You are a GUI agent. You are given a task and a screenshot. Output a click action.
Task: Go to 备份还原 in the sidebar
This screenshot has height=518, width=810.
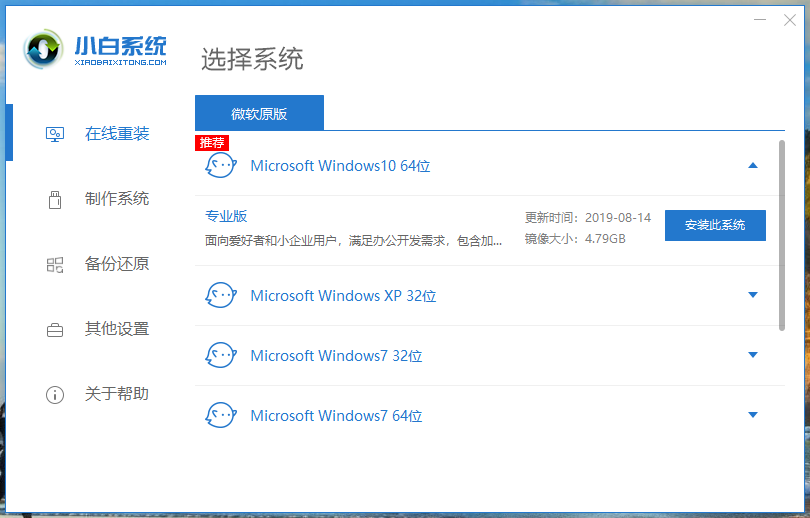117,264
